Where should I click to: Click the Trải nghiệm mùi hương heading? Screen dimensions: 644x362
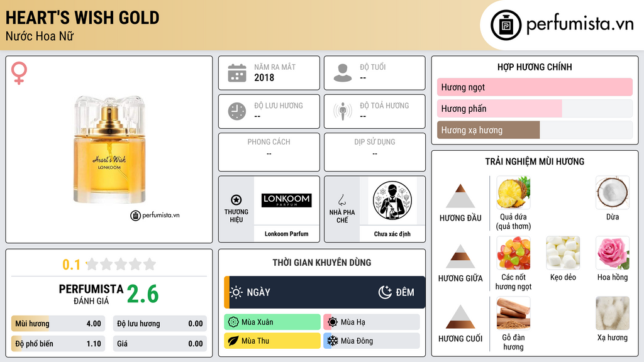coord(535,162)
